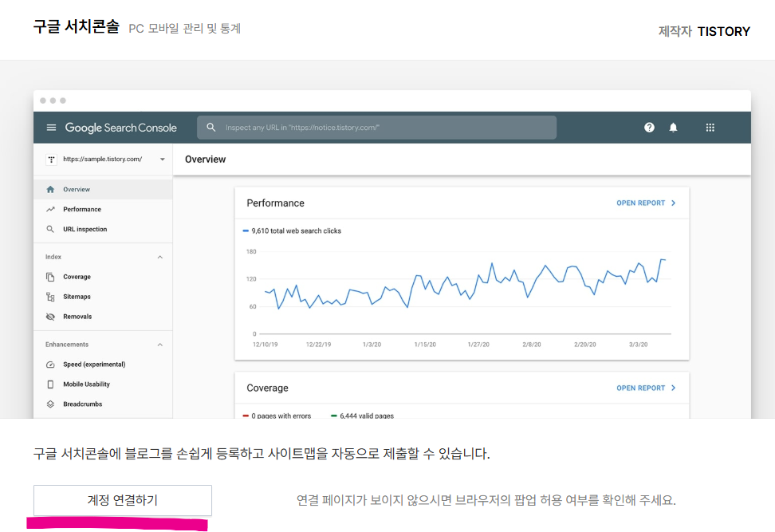This screenshot has height=532, width=775.
Task: Click the popup permission notice text
Action: 486,500
